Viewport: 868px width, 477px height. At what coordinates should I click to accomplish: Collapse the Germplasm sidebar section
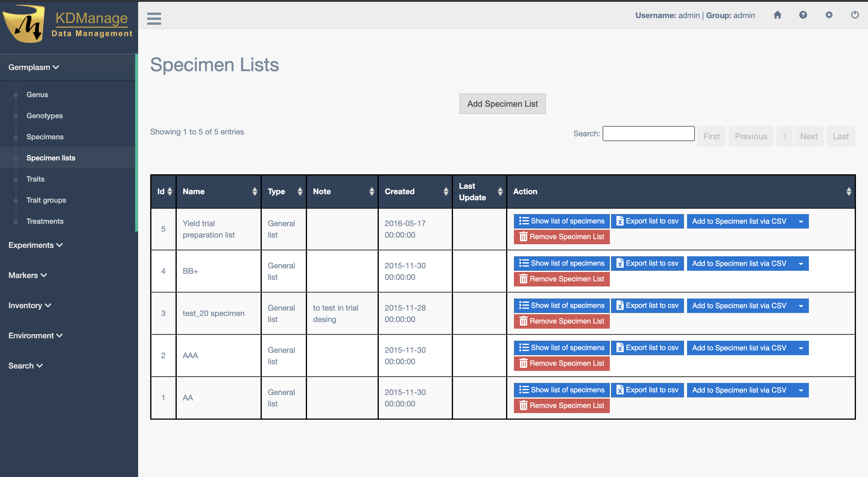pos(34,67)
